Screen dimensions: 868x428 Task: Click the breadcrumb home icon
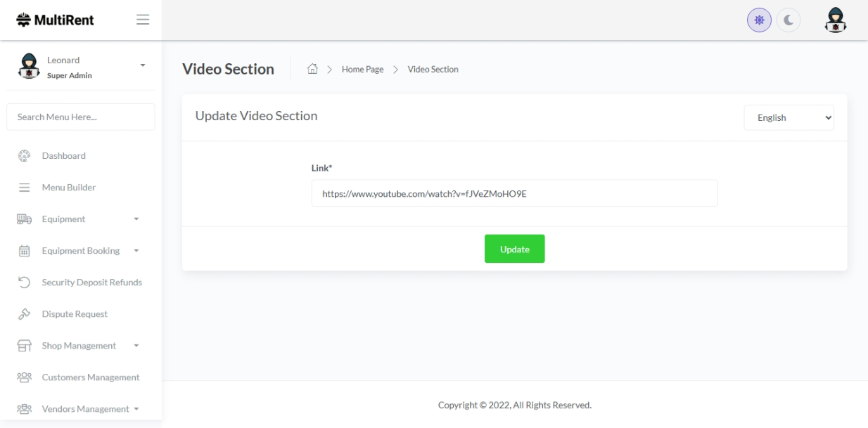coord(313,69)
